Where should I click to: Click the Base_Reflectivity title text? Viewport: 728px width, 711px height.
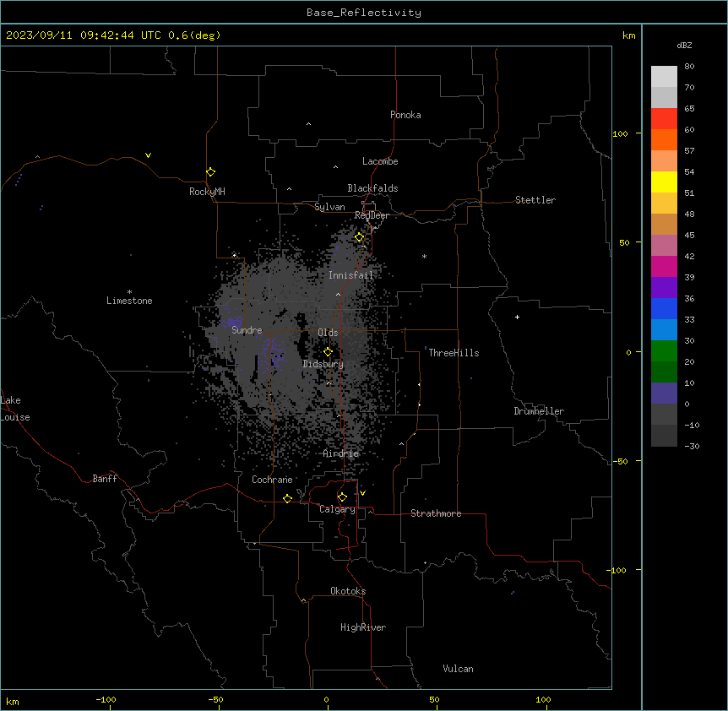pyautogui.click(x=364, y=13)
